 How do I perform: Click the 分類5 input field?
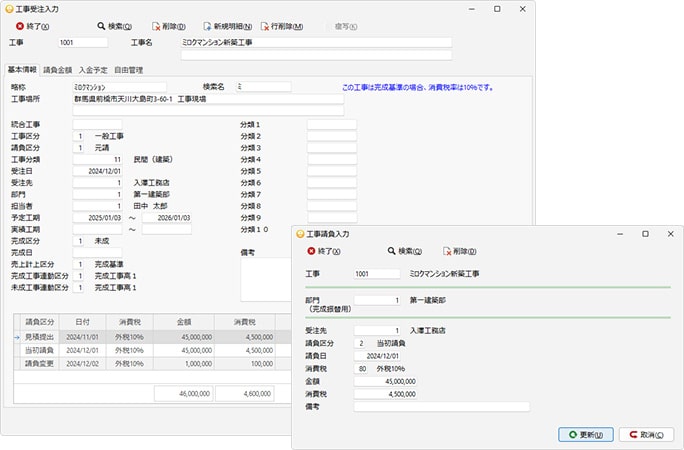(332, 171)
